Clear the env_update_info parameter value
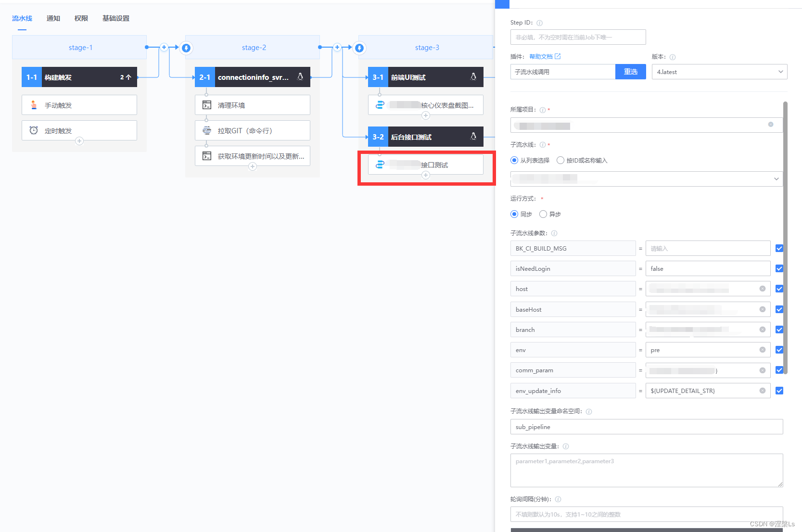This screenshot has width=802, height=532. (763, 391)
